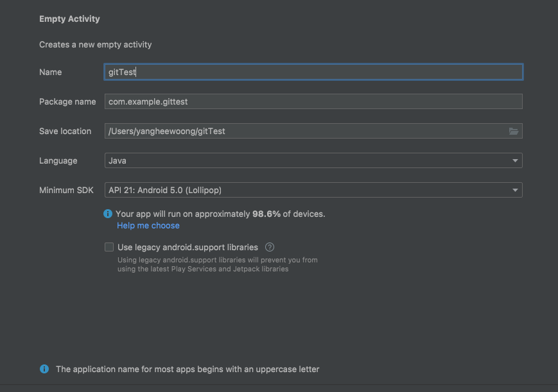
Task: Click the 'Save location' label
Action: point(65,132)
